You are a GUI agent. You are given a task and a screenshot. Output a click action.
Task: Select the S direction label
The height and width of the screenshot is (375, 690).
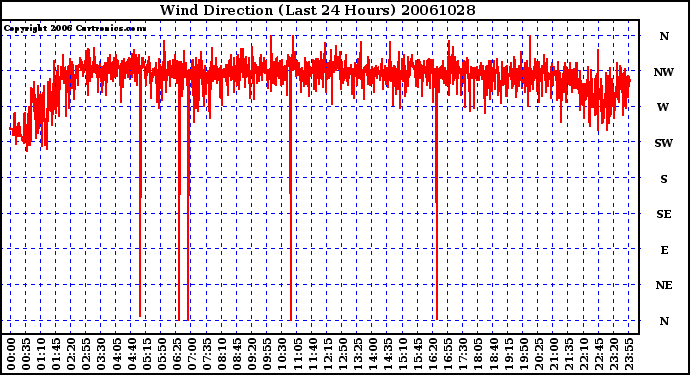(664, 179)
